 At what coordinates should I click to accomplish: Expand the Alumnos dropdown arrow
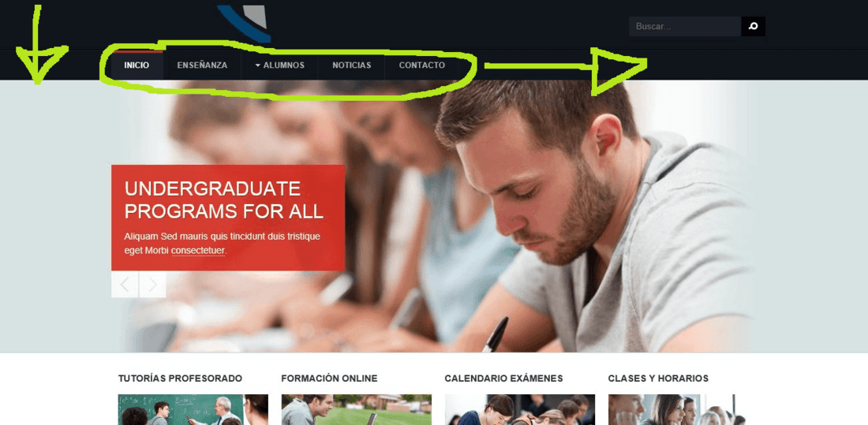(258, 65)
